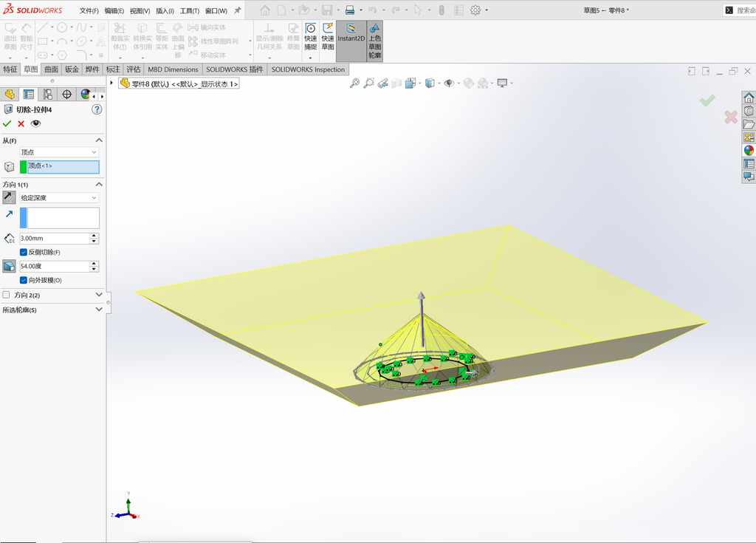Viewport: 756px width, 543px height.
Task: Enable 方向 2(2) checkbox
Action: [x=6, y=295]
